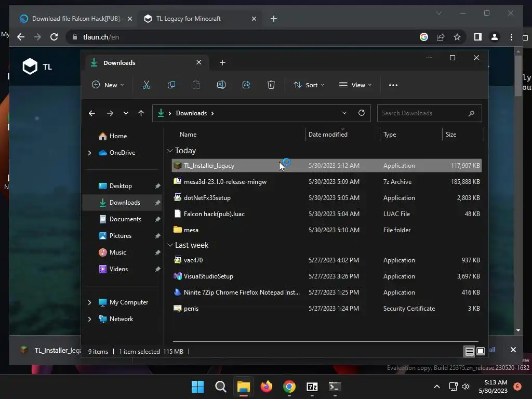Click the Copy icon in Explorer toolbar
The image size is (532, 399).
(x=171, y=85)
